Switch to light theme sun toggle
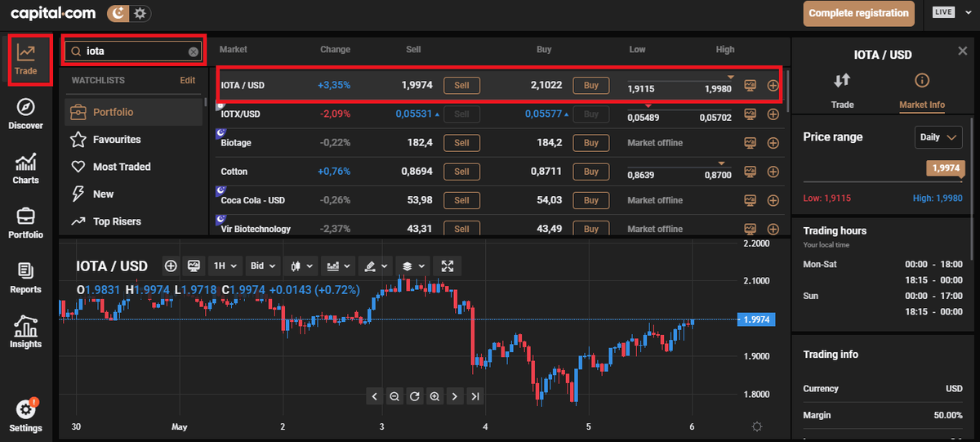The height and width of the screenshot is (442, 980). pyautogui.click(x=141, y=13)
